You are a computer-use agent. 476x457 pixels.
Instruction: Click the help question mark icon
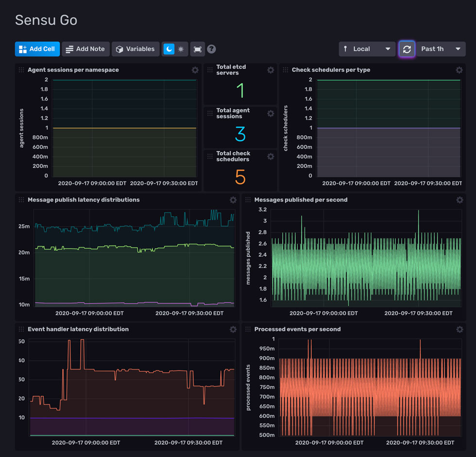(212, 49)
